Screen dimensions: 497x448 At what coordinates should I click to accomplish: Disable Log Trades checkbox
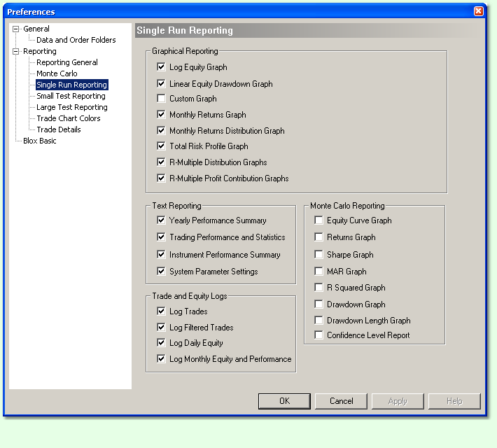pos(161,311)
